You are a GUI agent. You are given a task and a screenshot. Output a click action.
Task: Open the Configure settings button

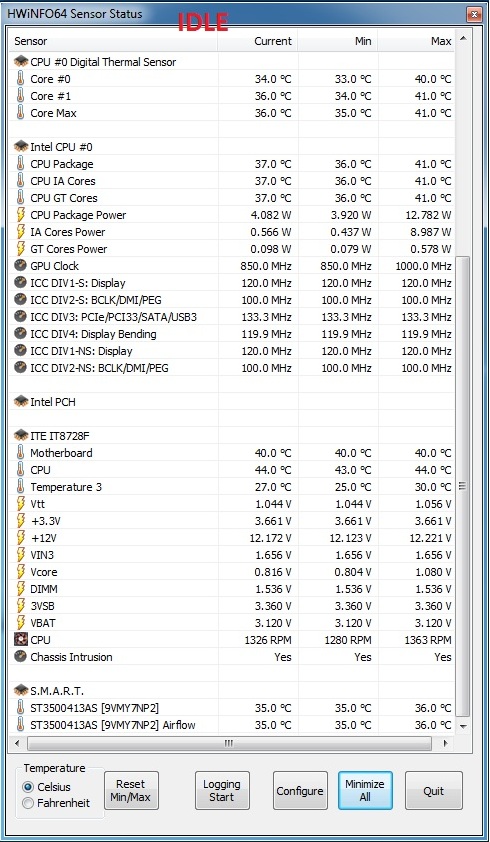(x=300, y=790)
